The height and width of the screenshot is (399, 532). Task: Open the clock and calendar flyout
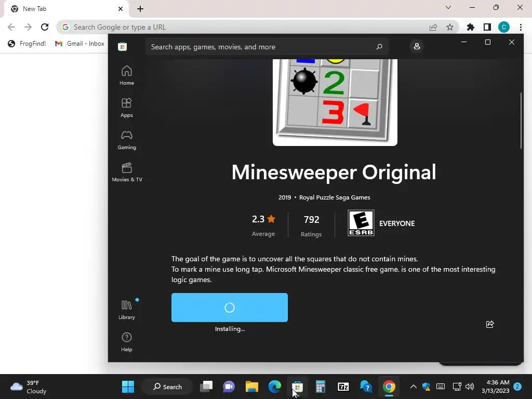[495, 387]
